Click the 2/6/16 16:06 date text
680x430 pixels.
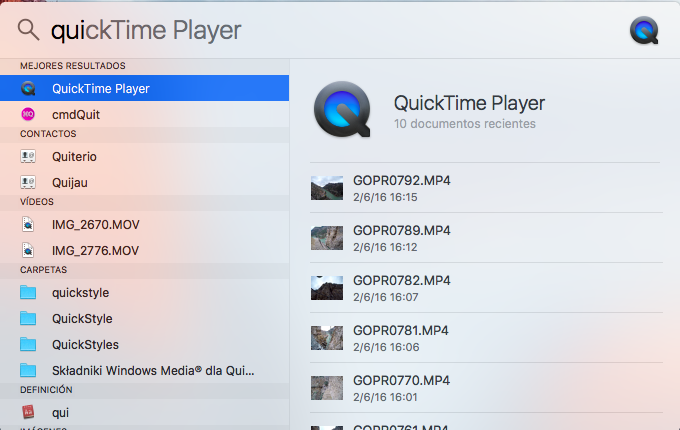coord(386,347)
